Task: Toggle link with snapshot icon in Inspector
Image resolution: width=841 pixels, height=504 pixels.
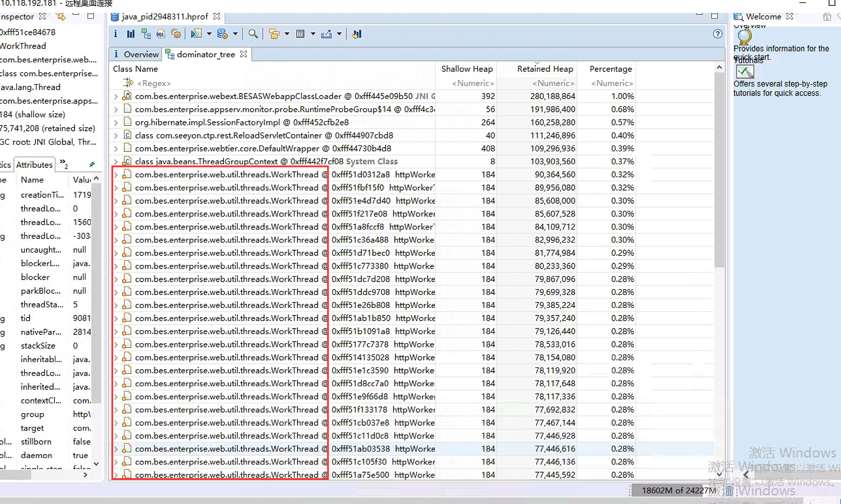Action: click(x=60, y=16)
